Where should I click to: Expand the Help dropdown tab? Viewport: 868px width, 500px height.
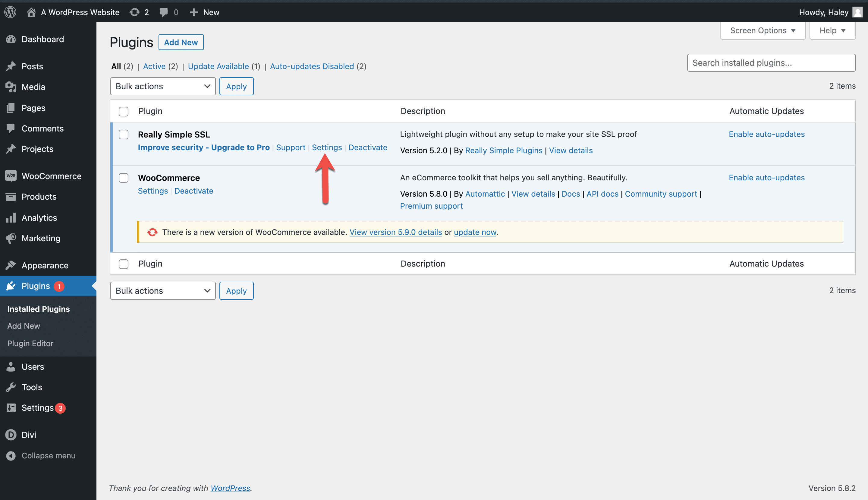coord(832,30)
